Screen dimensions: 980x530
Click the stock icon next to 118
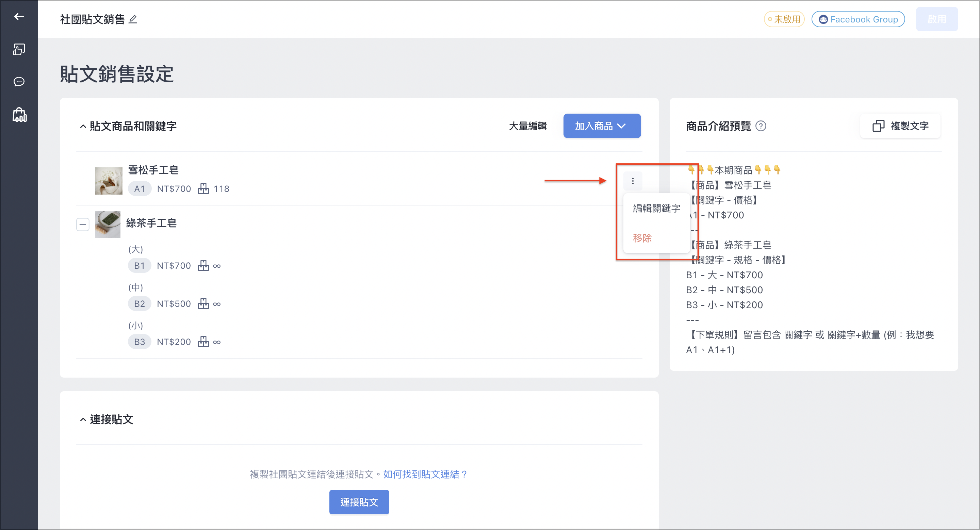(x=203, y=188)
